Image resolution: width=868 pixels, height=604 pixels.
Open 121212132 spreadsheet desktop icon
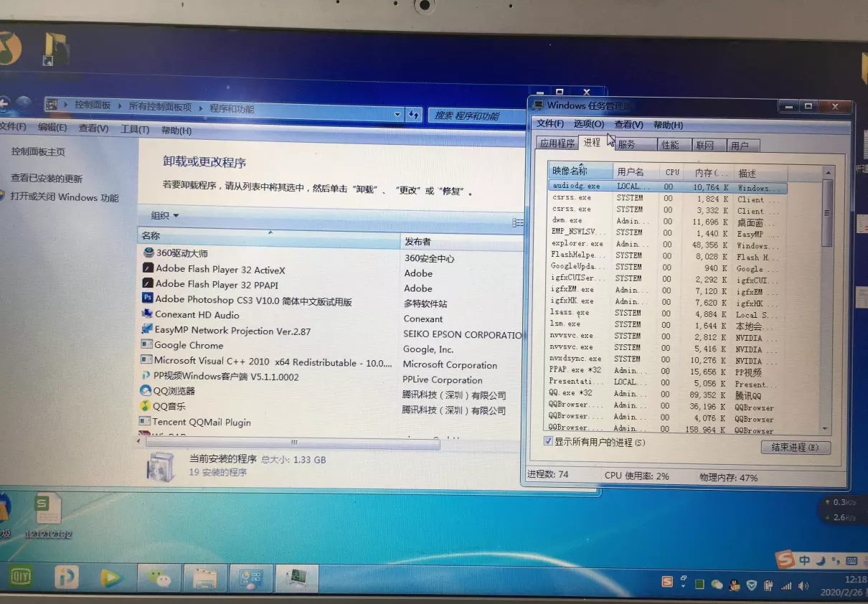pos(48,516)
